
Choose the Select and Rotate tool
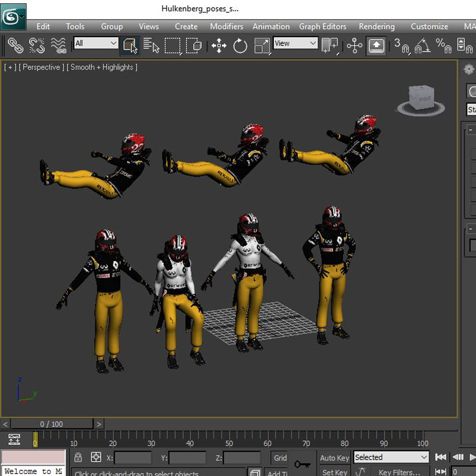[240, 46]
